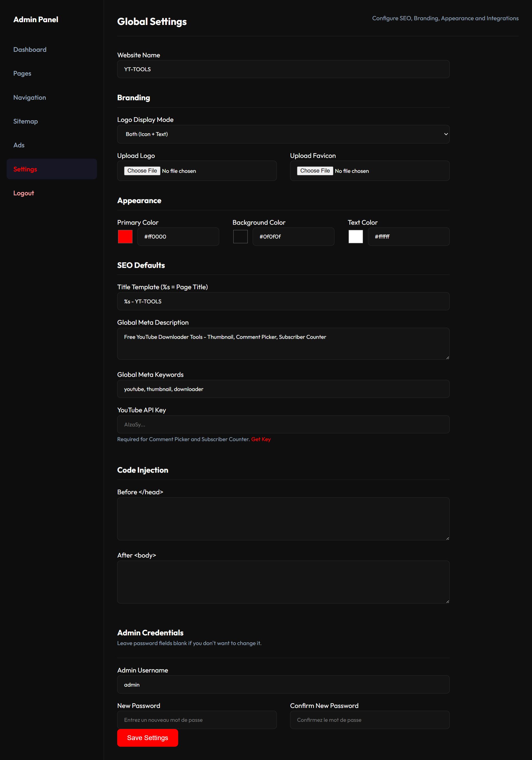Click the Logout link

[24, 193]
